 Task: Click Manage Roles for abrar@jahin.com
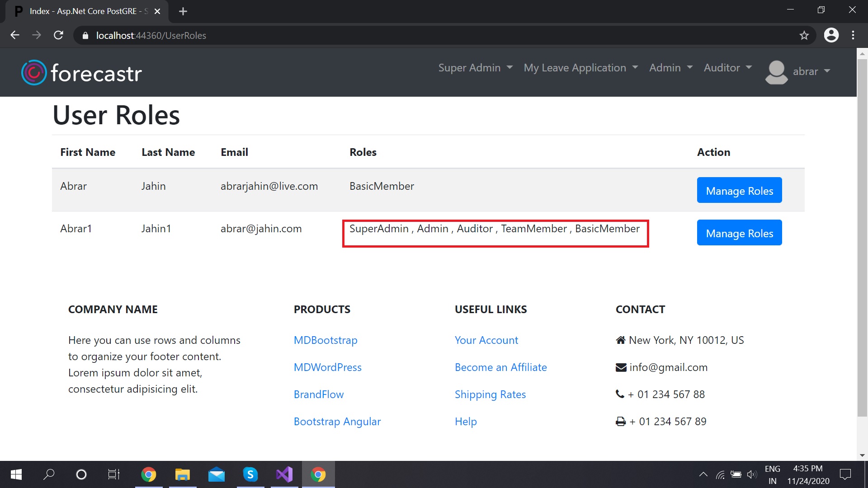coord(739,233)
